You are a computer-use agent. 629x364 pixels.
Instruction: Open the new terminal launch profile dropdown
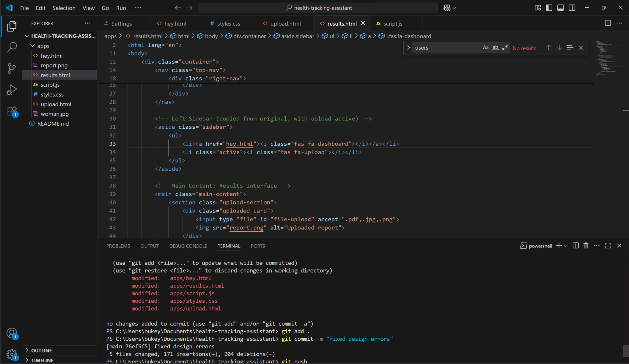(x=566, y=246)
